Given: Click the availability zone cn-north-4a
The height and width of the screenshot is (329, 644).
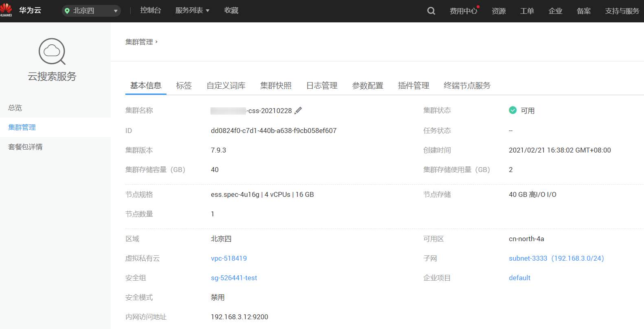Looking at the screenshot, I should coord(526,239).
